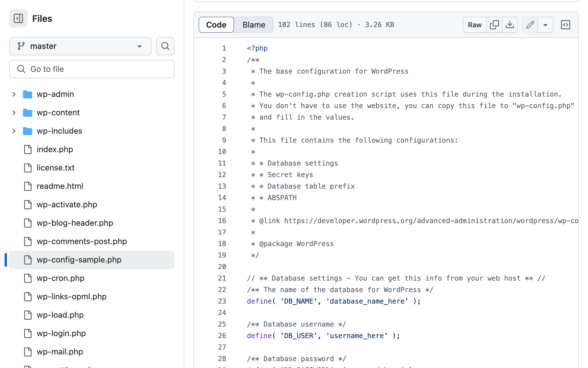Open the wp-admin folder
Viewport: 588px width, 368px height.
click(55, 94)
